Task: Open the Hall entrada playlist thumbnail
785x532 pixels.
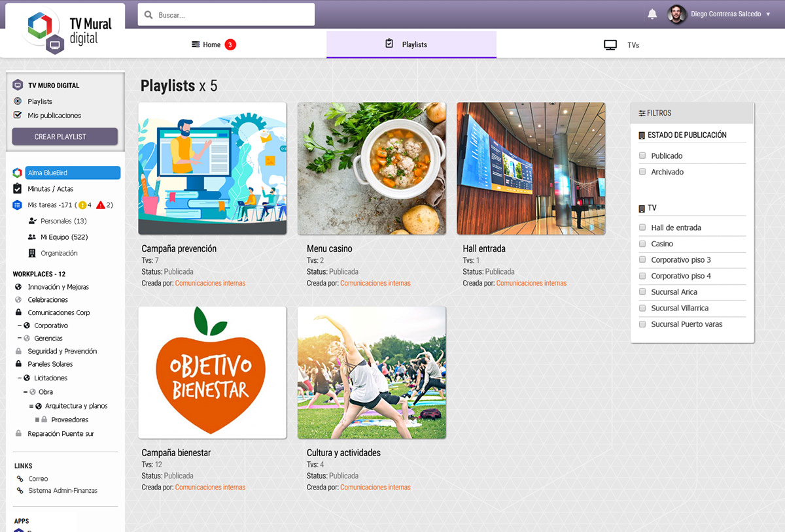Action: (531, 169)
